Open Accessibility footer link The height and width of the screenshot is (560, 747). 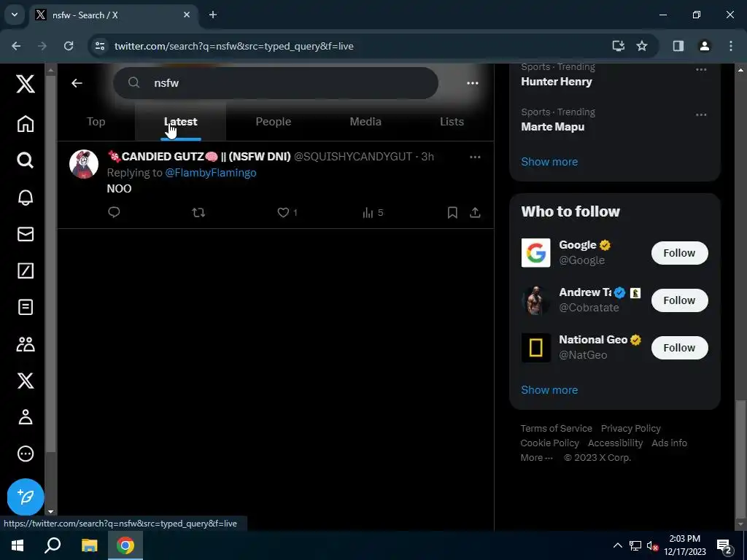[615, 443]
